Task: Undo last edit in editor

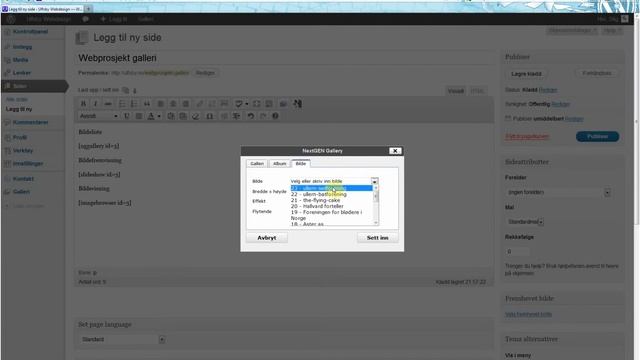Action: tap(251, 116)
